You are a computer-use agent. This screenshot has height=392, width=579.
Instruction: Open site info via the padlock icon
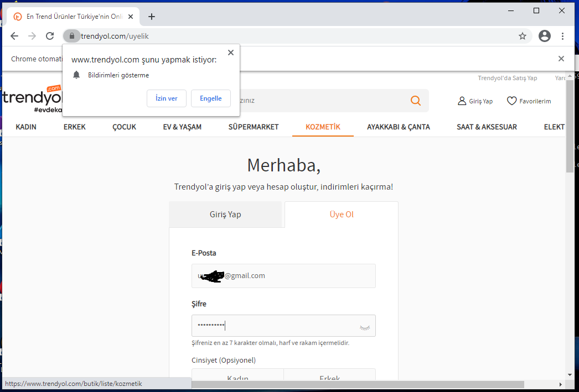(72, 36)
